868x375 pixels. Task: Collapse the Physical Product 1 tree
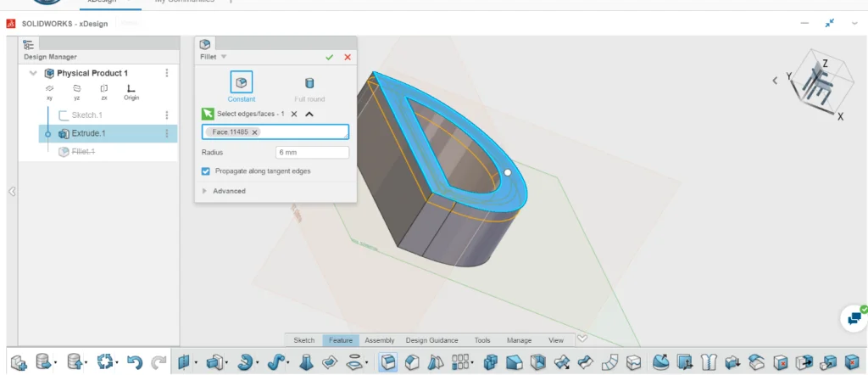33,73
